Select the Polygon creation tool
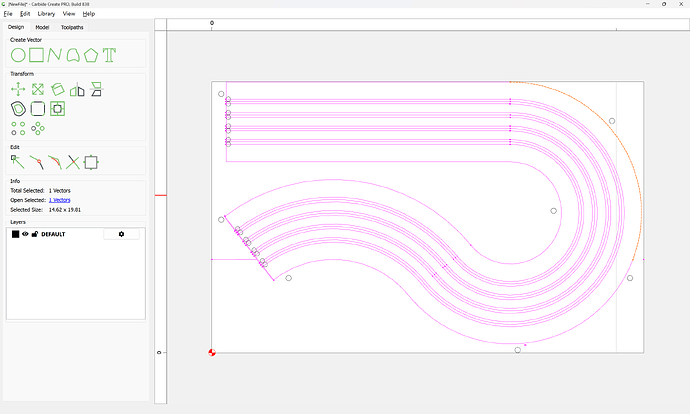Screen dimensions: 690x414 [91, 55]
